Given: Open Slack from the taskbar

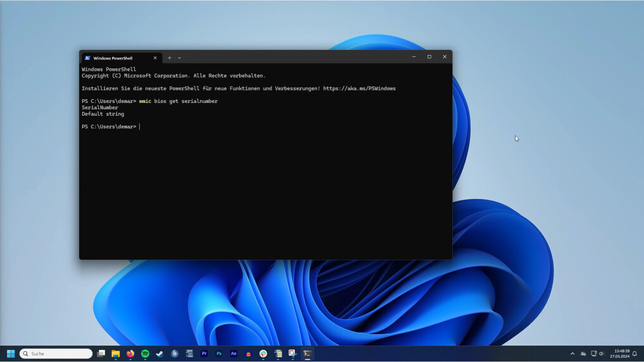Looking at the screenshot, I should coord(263,354).
